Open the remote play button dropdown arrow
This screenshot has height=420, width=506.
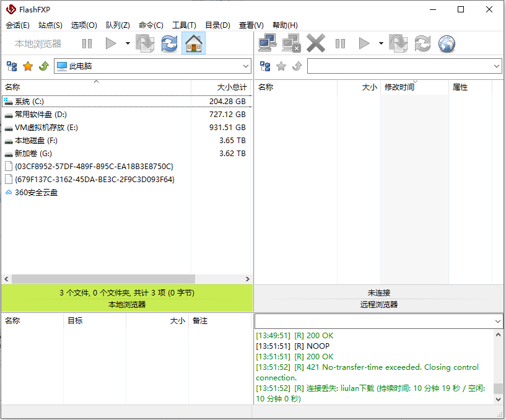click(381, 43)
